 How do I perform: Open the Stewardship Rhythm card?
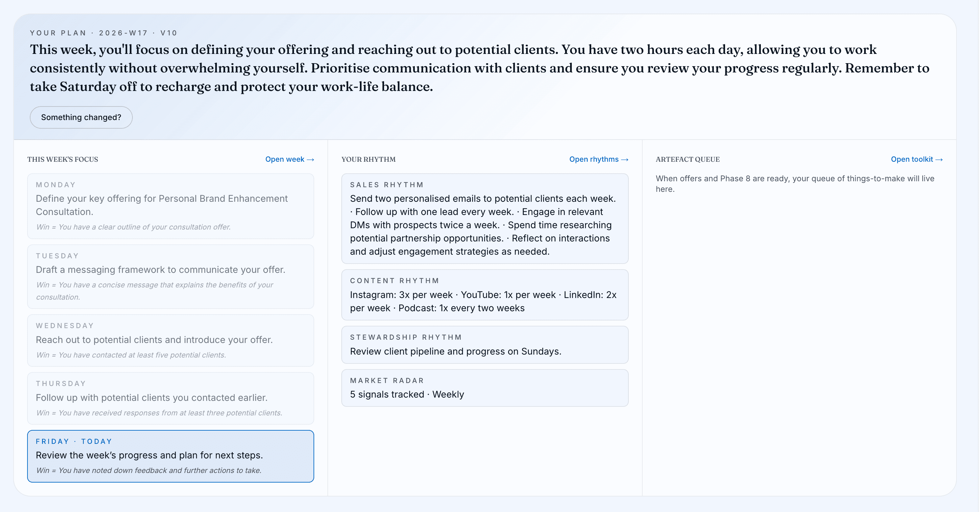pyautogui.click(x=485, y=344)
